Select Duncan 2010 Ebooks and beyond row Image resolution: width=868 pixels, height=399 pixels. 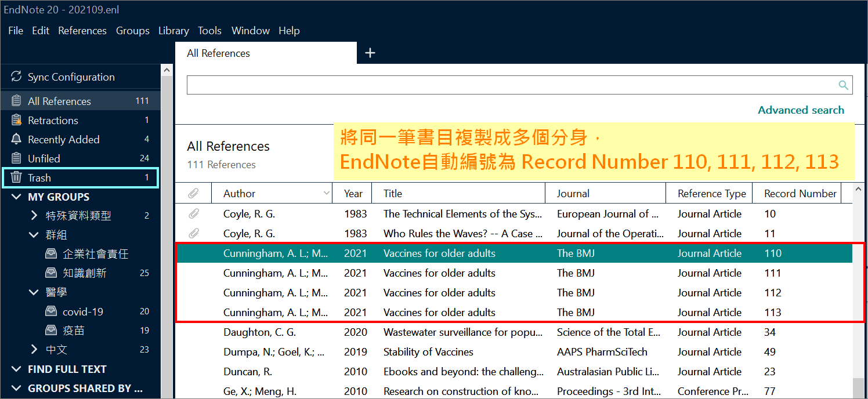tap(514, 372)
